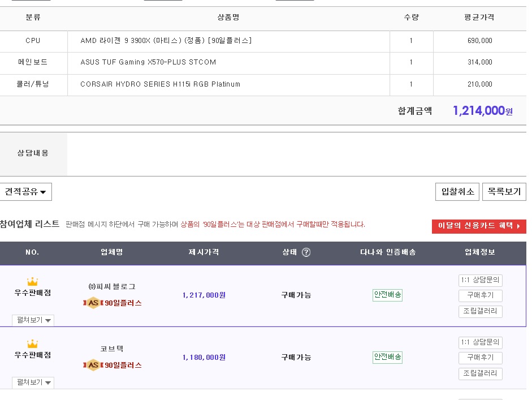Click the crown icon for ㈜피씨블로그

tap(32, 282)
